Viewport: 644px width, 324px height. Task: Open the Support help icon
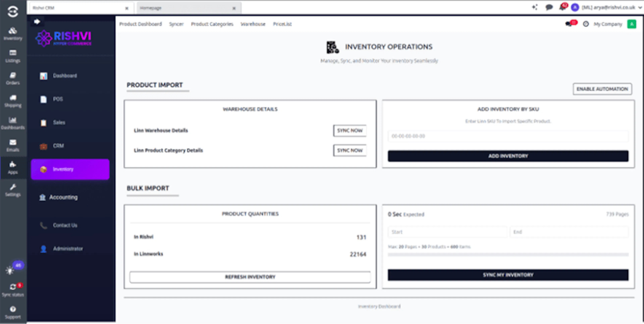click(13, 312)
